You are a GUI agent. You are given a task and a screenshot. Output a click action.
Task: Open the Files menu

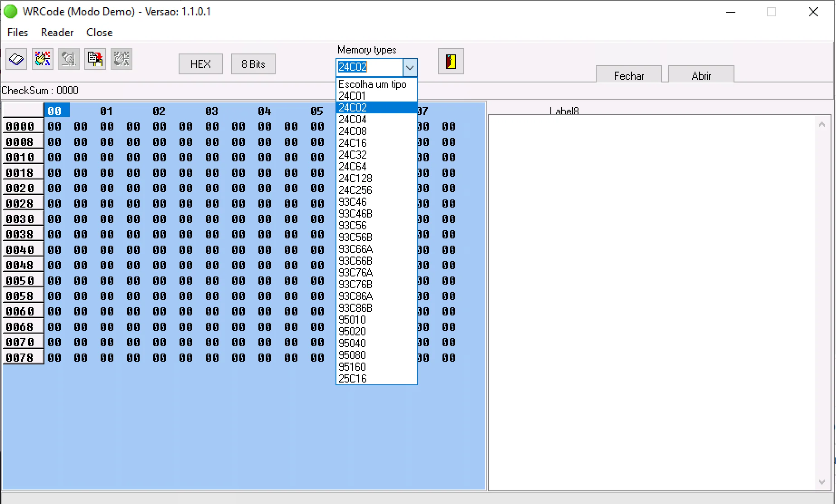tap(18, 33)
